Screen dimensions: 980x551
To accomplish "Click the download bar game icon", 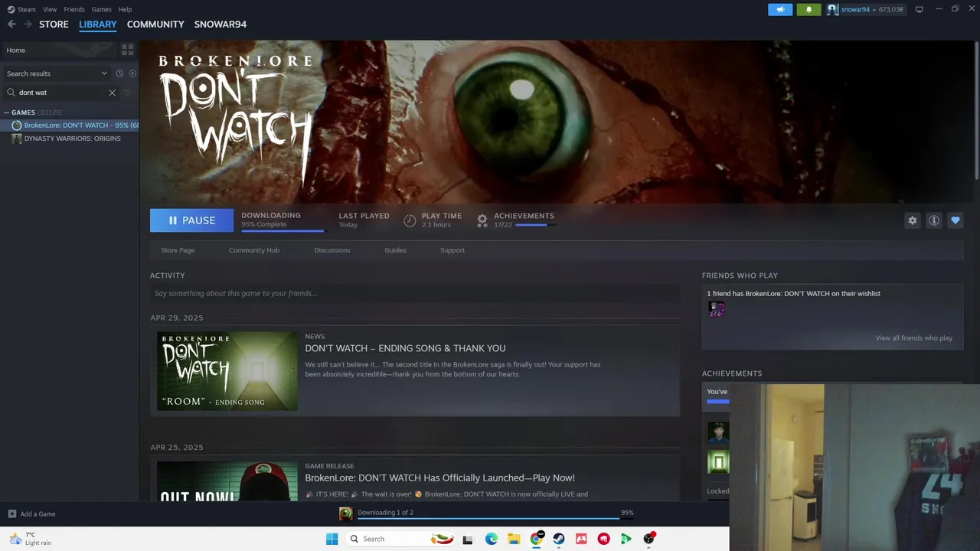I will 346,514.
